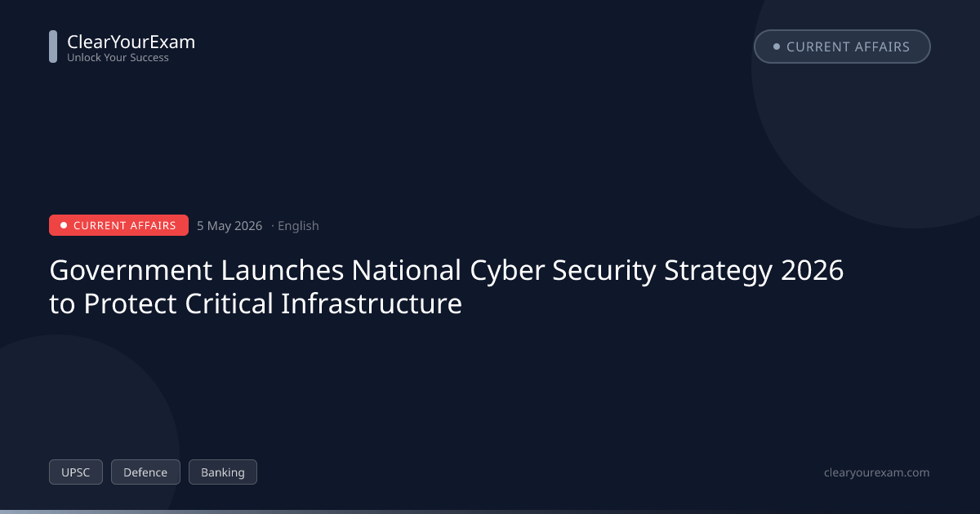Screen dimensions: 980x514
Task: Click the grey dot in the top-right pill
Action: [x=777, y=47]
